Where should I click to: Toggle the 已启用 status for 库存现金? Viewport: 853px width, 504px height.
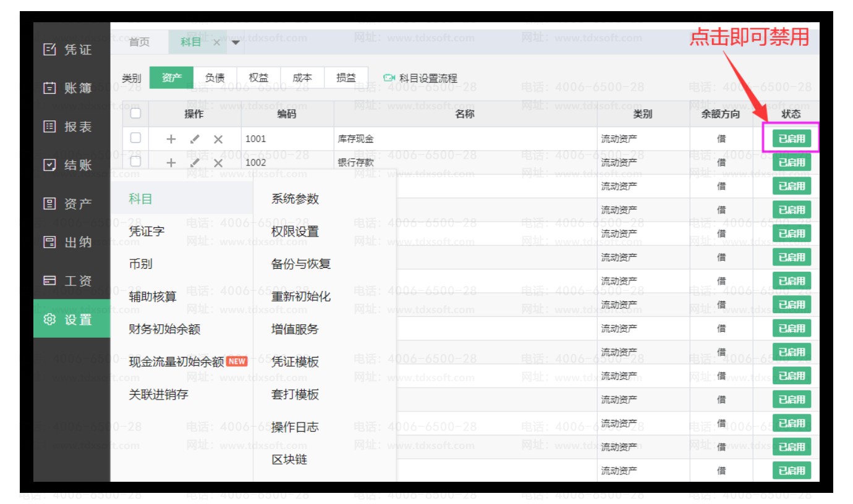pyautogui.click(x=791, y=138)
